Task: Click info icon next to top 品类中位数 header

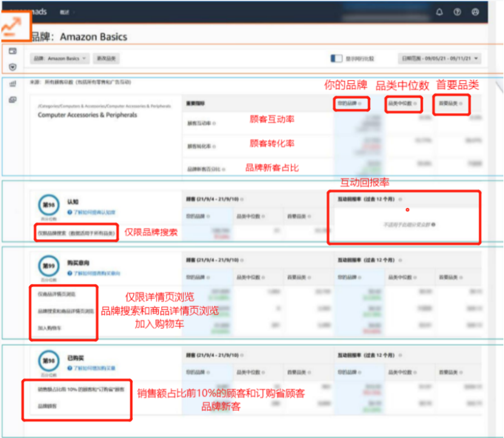Action: click(x=415, y=104)
